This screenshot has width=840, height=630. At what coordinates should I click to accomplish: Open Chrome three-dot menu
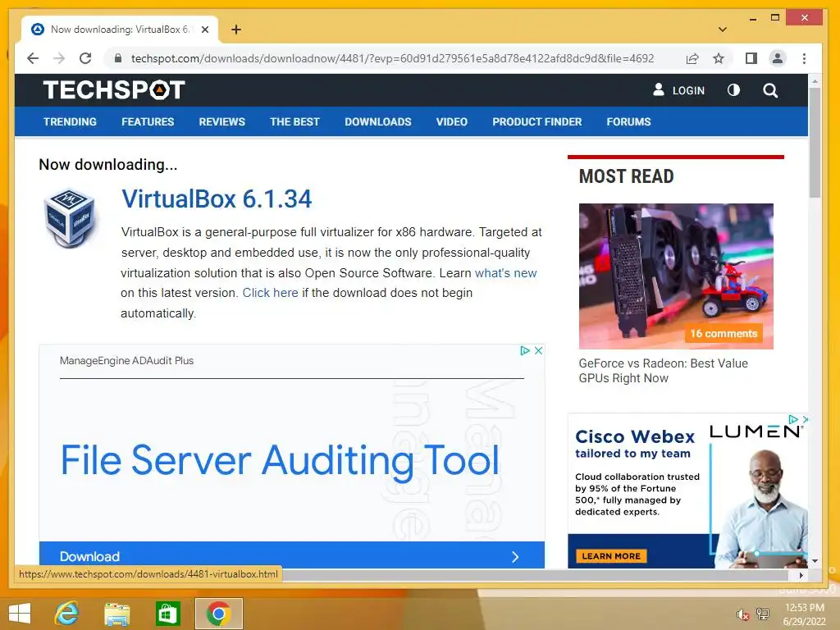804,58
